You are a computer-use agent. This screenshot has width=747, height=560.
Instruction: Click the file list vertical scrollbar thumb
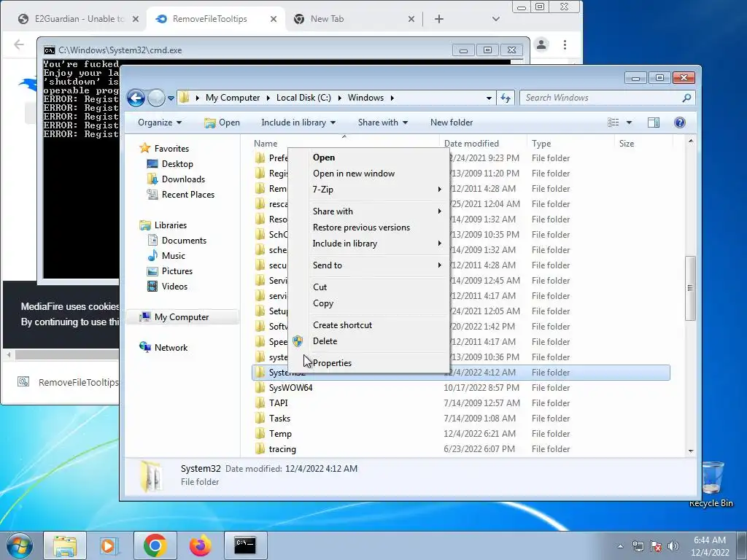pyautogui.click(x=690, y=288)
